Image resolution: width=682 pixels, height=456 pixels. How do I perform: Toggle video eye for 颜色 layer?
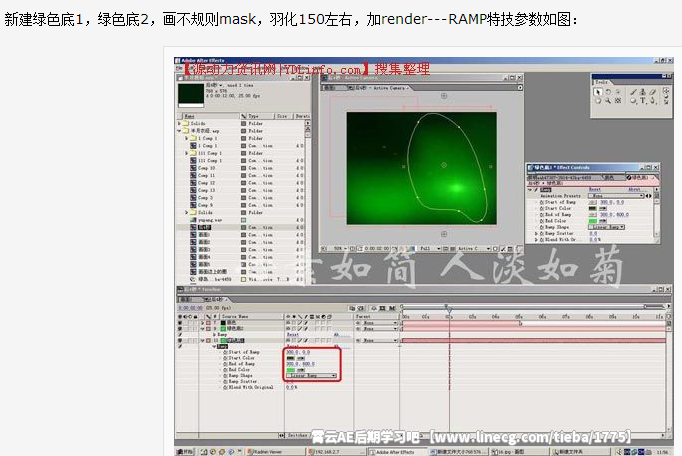180,323
